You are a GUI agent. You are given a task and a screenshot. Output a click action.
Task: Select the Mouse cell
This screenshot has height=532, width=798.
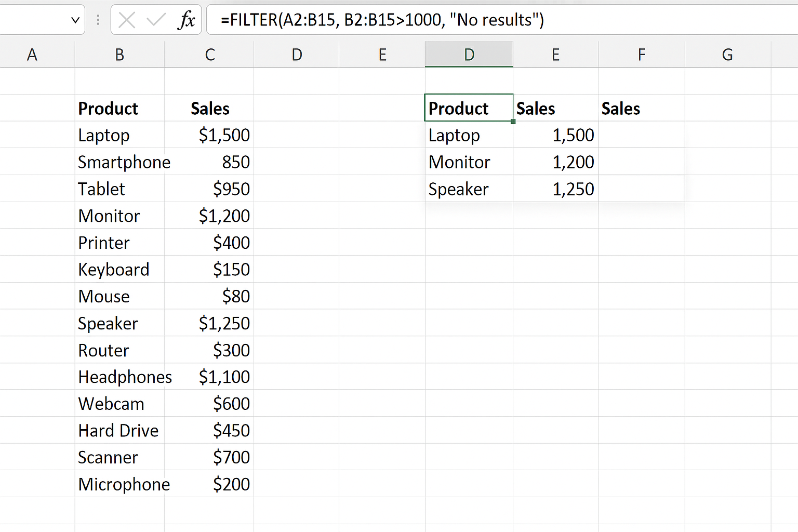tap(119, 296)
